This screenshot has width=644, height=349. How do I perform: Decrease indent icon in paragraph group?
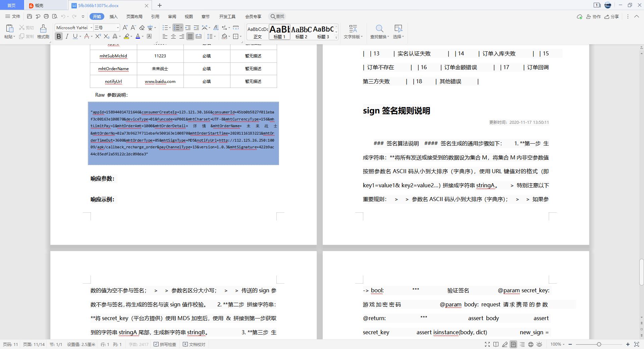[x=188, y=28]
